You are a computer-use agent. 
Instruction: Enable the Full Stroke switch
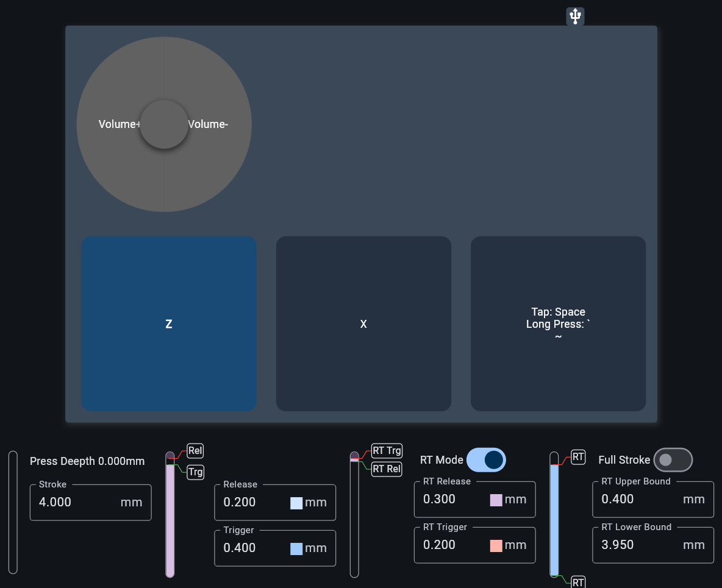coord(673,459)
